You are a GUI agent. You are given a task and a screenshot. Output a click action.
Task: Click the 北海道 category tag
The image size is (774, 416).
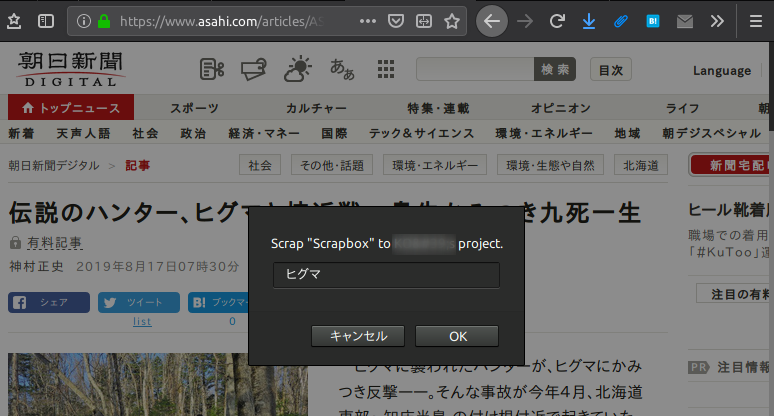(641, 165)
